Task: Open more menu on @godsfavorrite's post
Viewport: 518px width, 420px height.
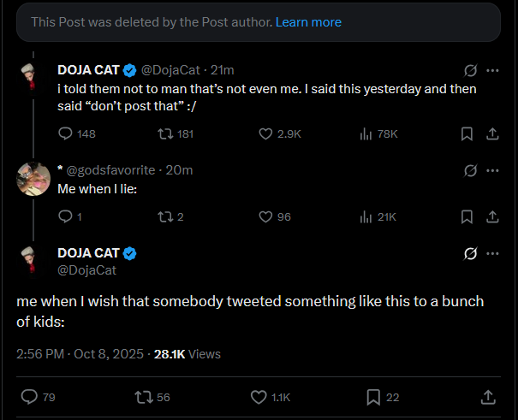Action: tap(492, 169)
